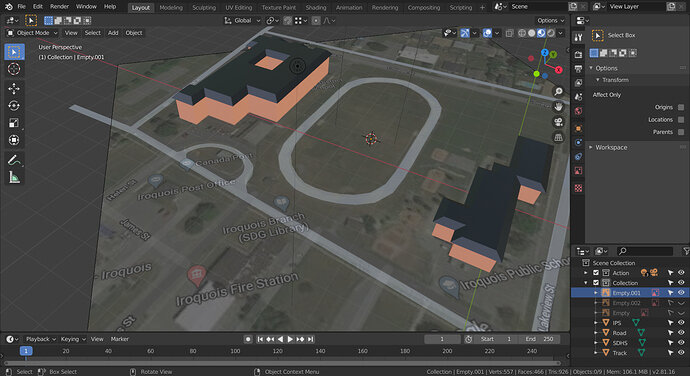Screen dimensions: 690x376
Task: Open the Texture properties tab icon
Action: [578, 188]
